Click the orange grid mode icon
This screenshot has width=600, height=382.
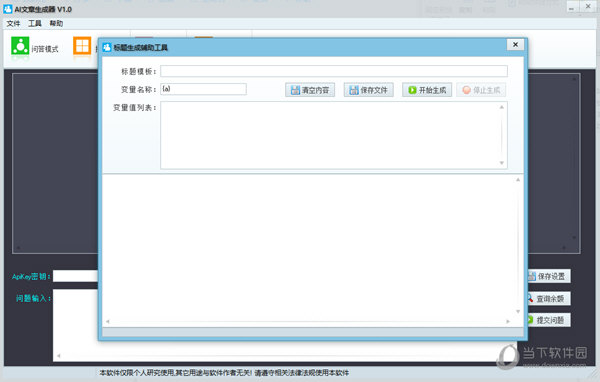point(82,46)
